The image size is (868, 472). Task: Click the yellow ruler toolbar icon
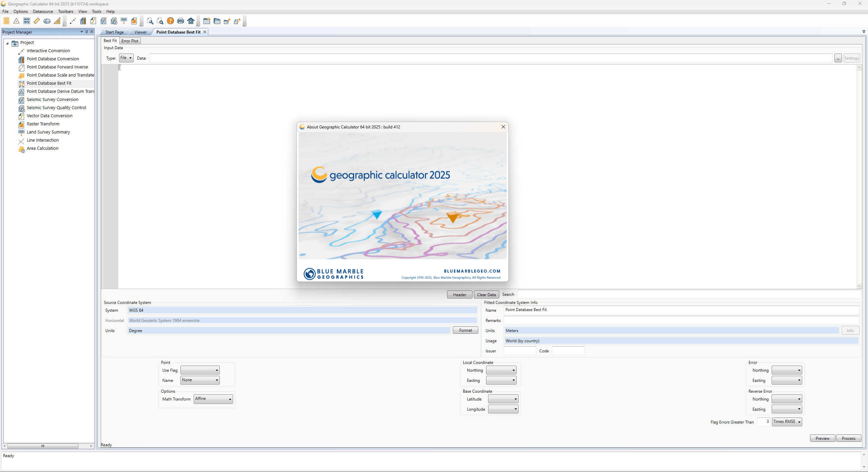click(x=37, y=21)
